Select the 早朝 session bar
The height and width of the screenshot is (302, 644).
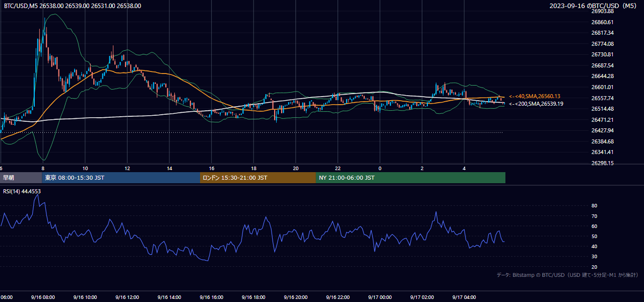click(x=21, y=178)
